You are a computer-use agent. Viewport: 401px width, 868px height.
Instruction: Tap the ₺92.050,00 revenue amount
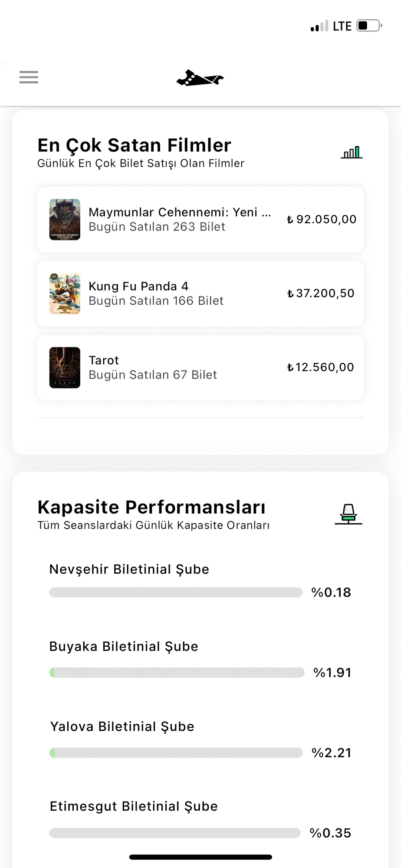coord(322,220)
